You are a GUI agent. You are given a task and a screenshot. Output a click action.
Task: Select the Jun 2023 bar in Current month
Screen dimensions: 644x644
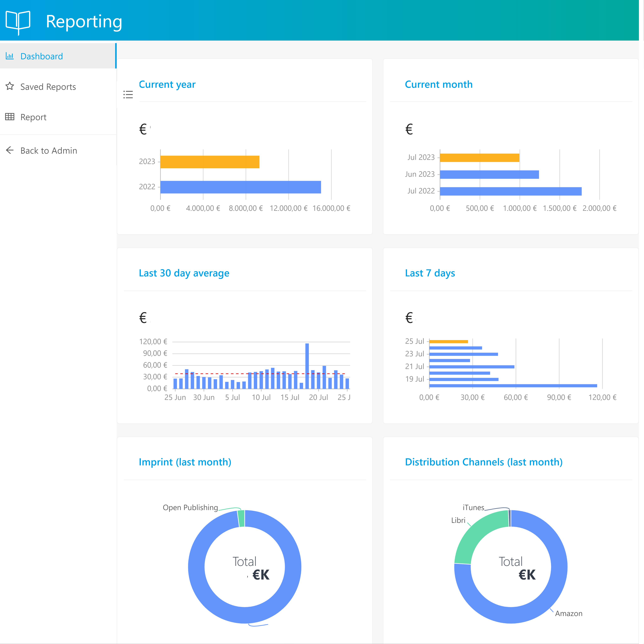tap(489, 174)
